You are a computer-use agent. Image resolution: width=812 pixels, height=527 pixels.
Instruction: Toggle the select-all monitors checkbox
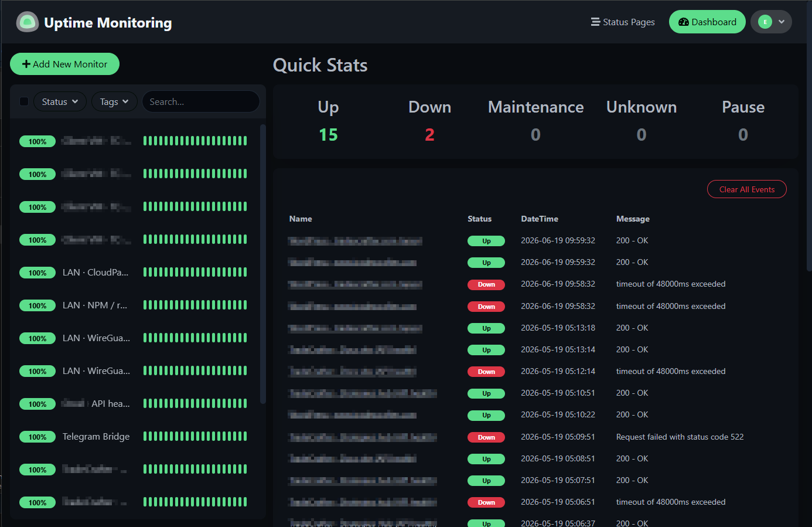[24, 101]
